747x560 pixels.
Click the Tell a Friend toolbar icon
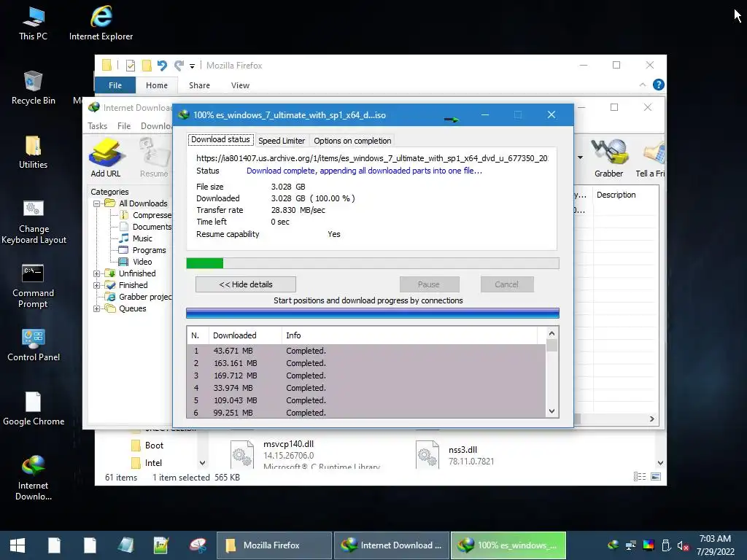tap(651, 158)
